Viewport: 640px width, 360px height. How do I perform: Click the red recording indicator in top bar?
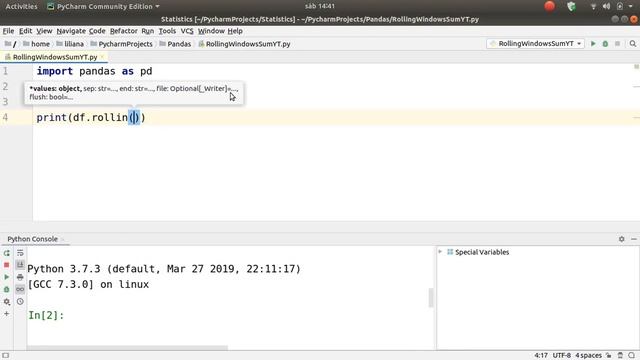pos(549,6)
